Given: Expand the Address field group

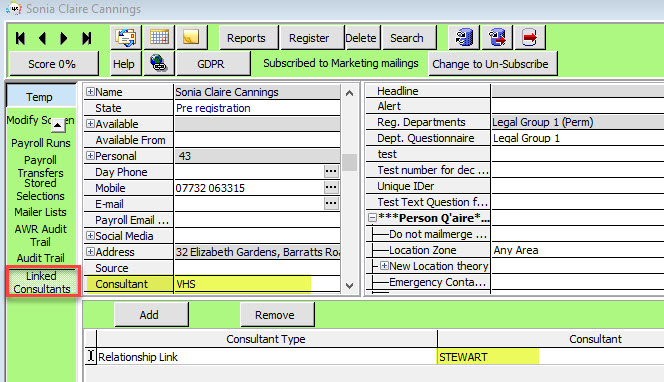Looking at the screenshot, I should (90, 252).
